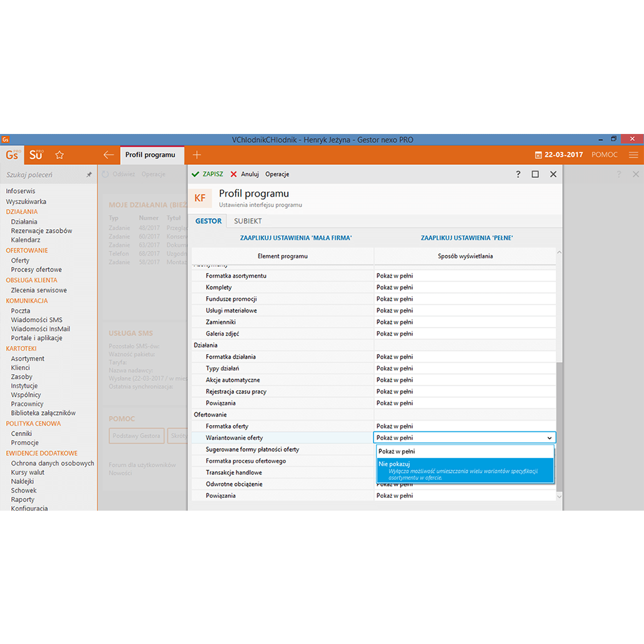Switch to the SUBIEKT tab
644x644 pixels.
pyautogui.click(x=247, y=221)
